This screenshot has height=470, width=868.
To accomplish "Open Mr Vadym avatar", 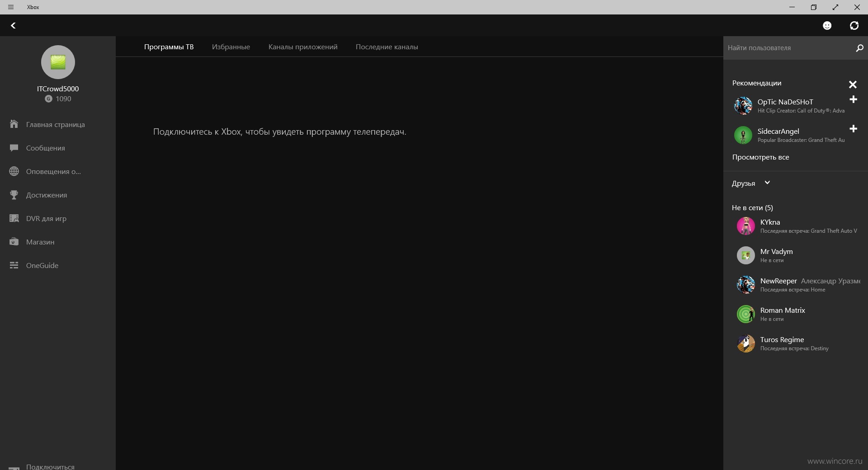I will click(745, 255).
